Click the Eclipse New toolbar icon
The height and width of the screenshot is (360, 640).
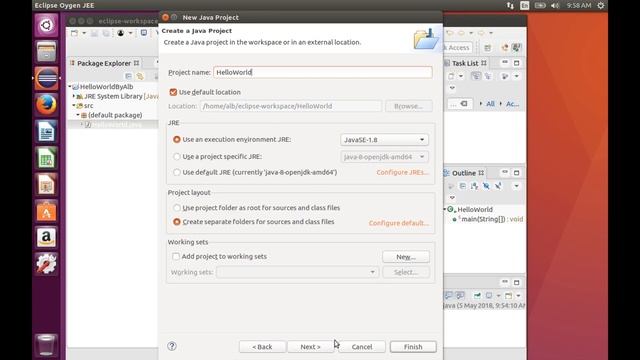74,33
